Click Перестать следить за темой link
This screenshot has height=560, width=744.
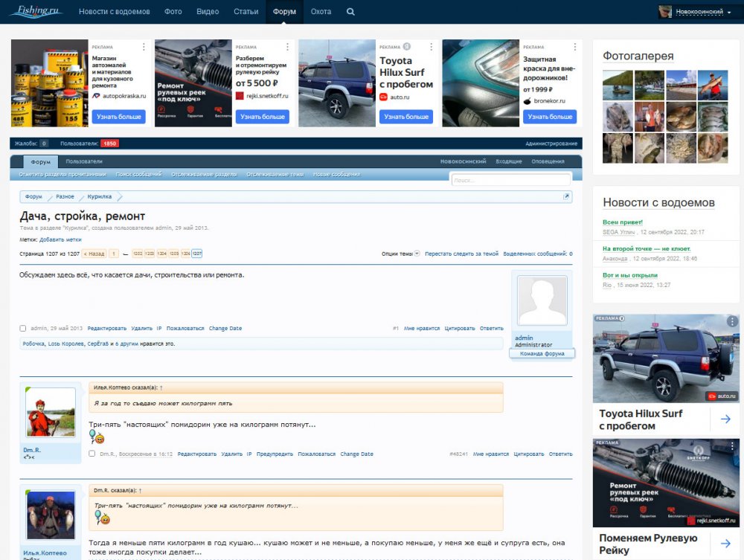461,254
